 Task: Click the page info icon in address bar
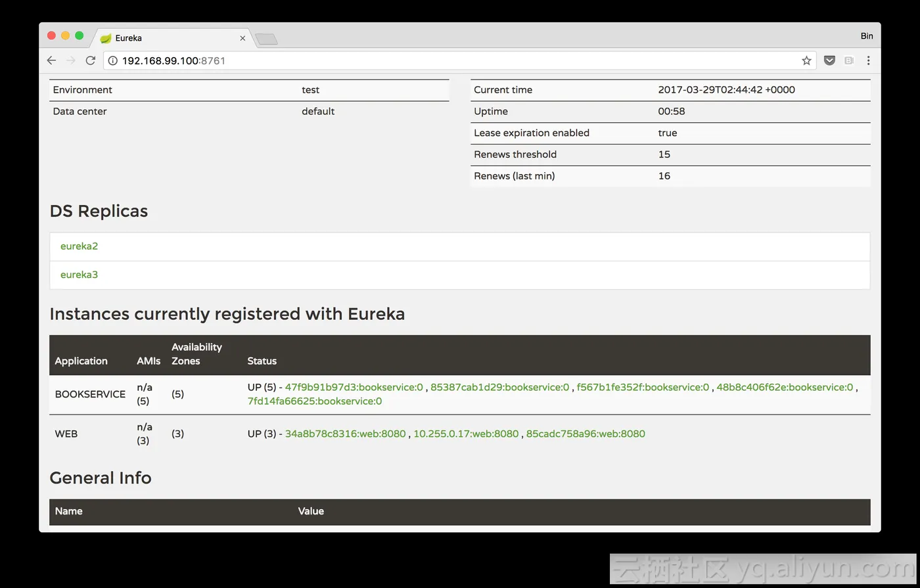click(x=112, y=60)
